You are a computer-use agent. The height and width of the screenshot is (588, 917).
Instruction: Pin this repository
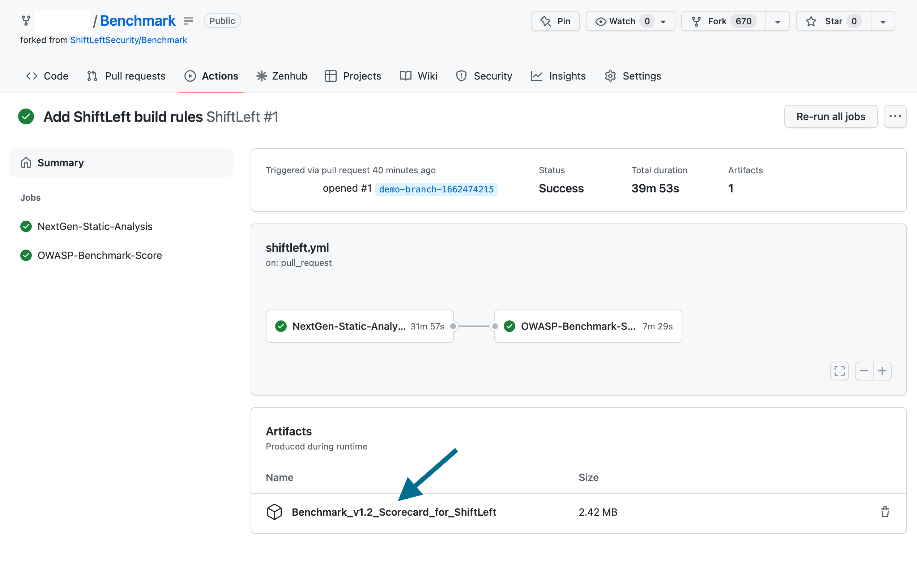point(555,21)
